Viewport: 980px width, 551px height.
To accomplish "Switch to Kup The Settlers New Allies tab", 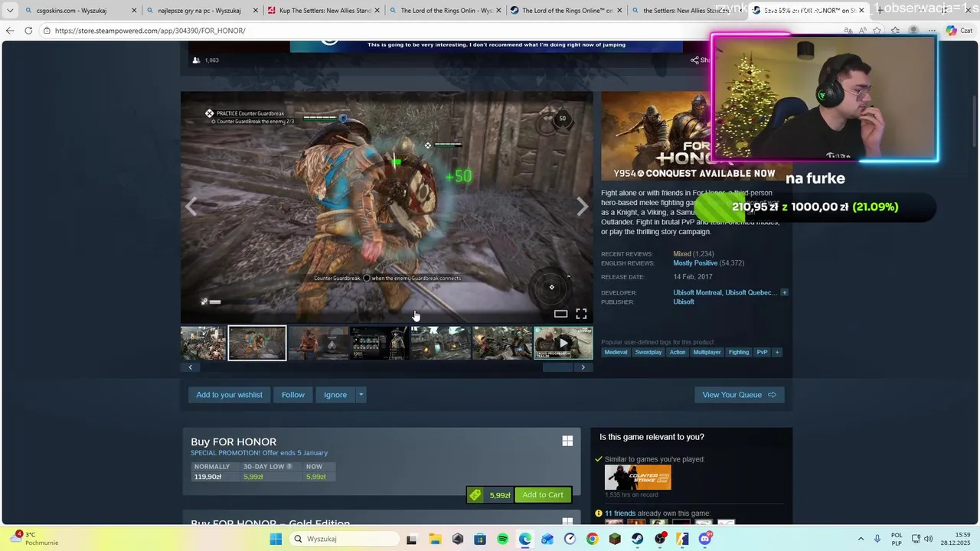I will (324, 11).
